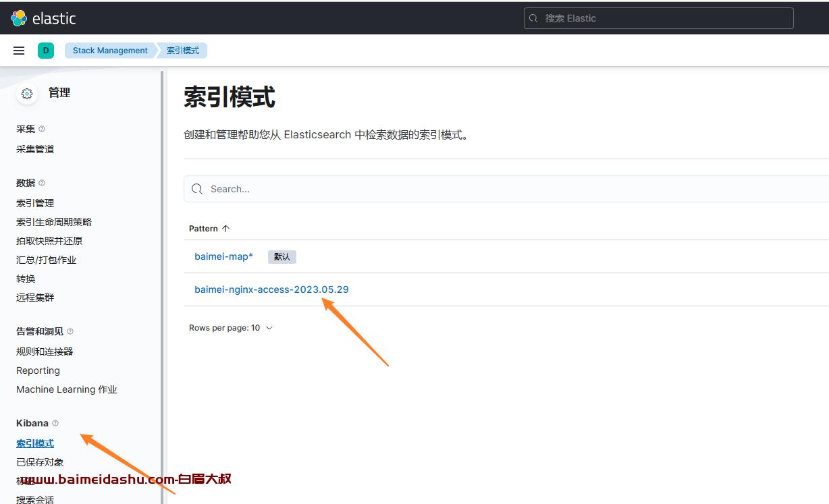The width and height of the screenshot is (829, 504).
Task: Select 索引模式 under Kibana
Action: pos(35,443)
